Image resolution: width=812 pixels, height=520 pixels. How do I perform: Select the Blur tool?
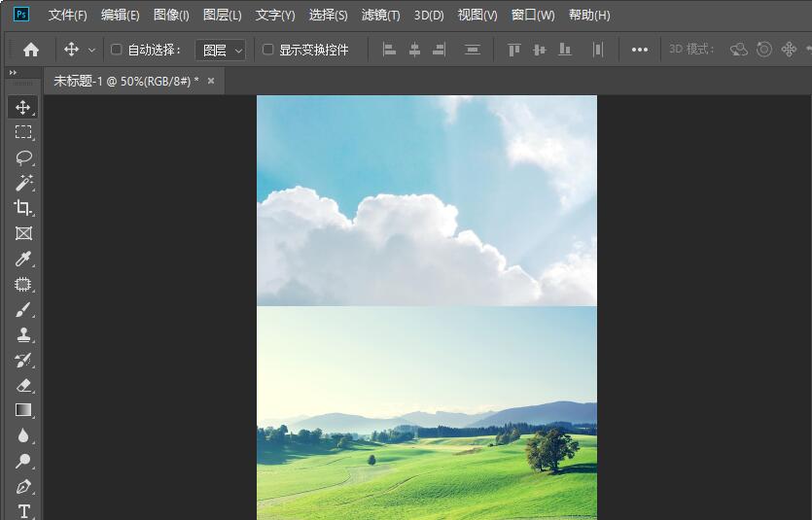click(x=22, y=435)
